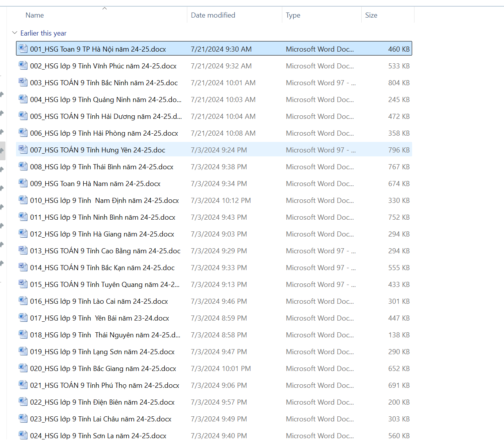Select file name 013_HSG TOÁN 9 Tỉnh Cao Bằng năm 24-25.doc
Image resolution: width=504 pixels, height=448 pixels.
[106, 251]
